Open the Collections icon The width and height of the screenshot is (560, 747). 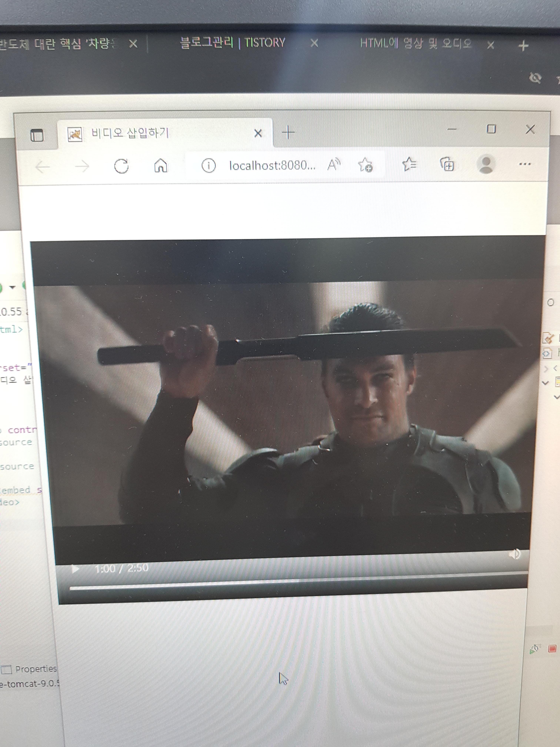point(447,164)
